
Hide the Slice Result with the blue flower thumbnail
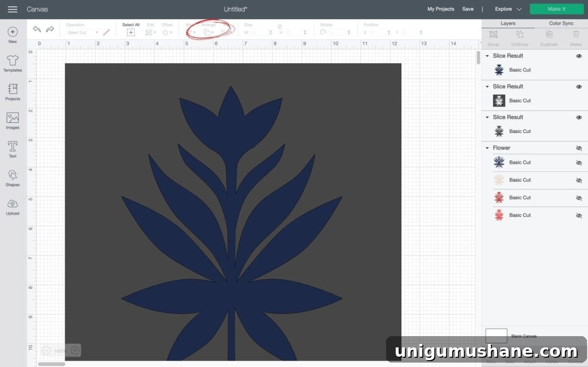579,56
